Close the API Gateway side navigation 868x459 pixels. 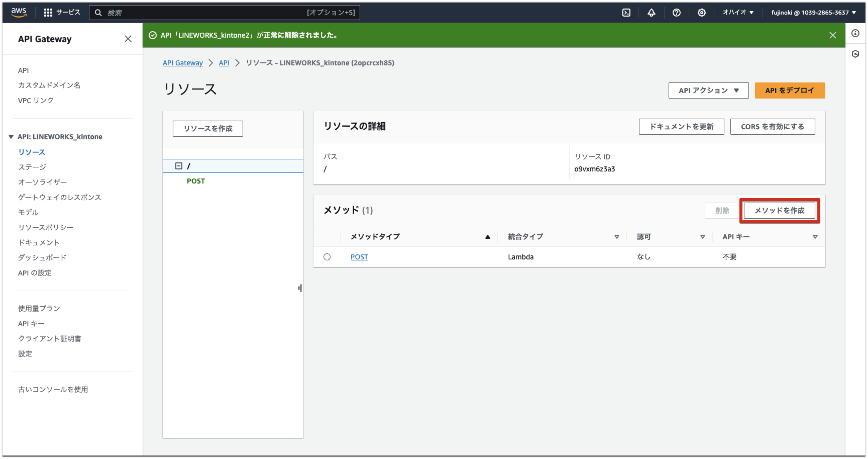coord(128,39)
